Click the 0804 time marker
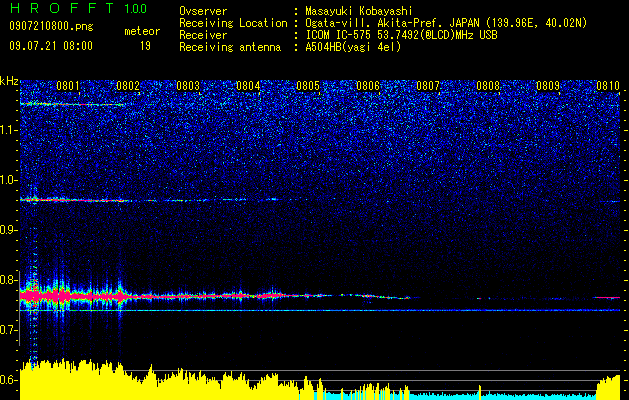This screenshot has width=629, height=400. click(x=248, y=85)
